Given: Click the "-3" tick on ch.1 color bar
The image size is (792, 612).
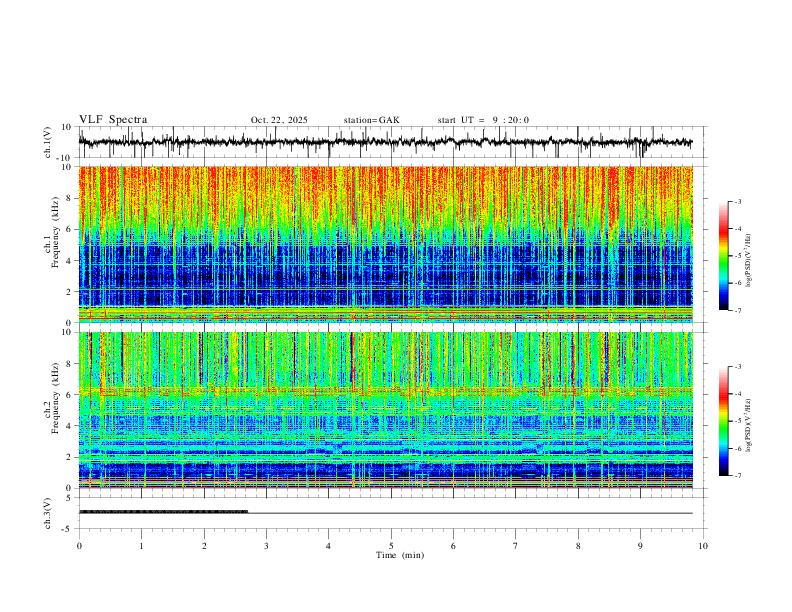Looking at the screenshot, I should pyautogui.click(x=737, y=201).
